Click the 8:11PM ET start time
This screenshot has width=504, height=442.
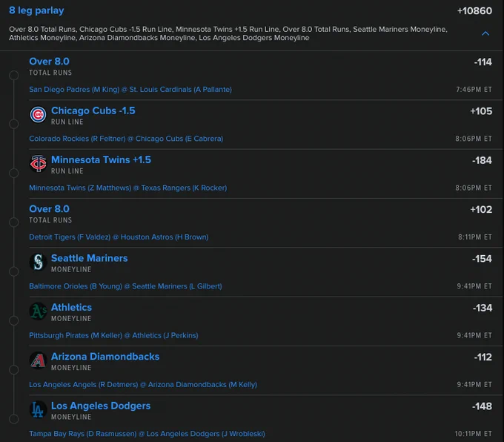pos(475,237)
